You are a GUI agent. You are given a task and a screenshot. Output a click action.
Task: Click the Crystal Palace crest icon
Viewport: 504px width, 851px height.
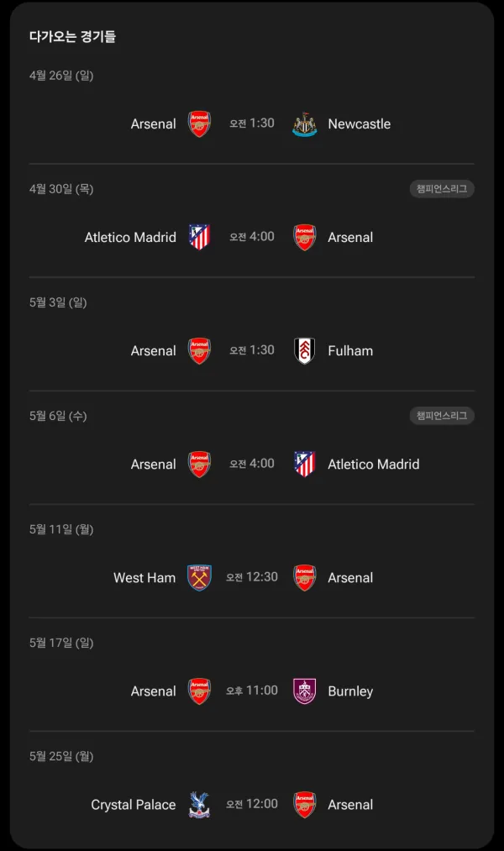199,805
